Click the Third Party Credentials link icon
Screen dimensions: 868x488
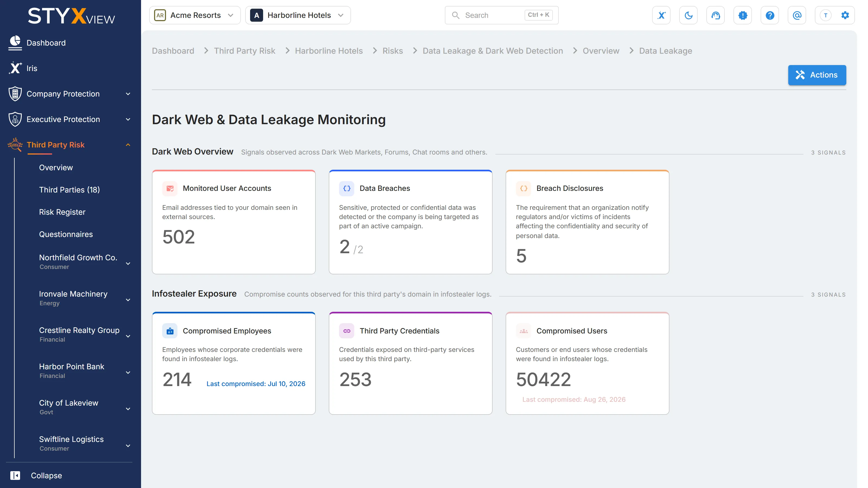pyautogui.click(x=347, y=331)
